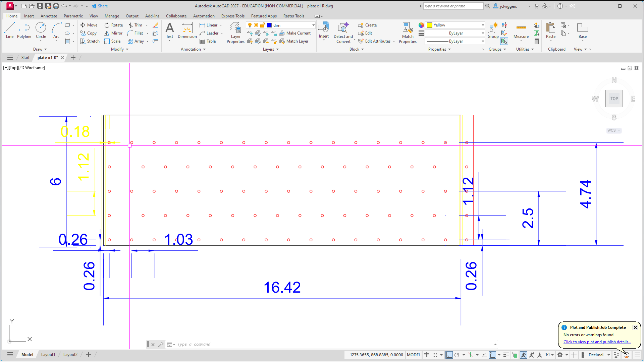Toggle grid display in status bar
The image size is (644, 362).
pyautogui.click(x=427, y=355)
